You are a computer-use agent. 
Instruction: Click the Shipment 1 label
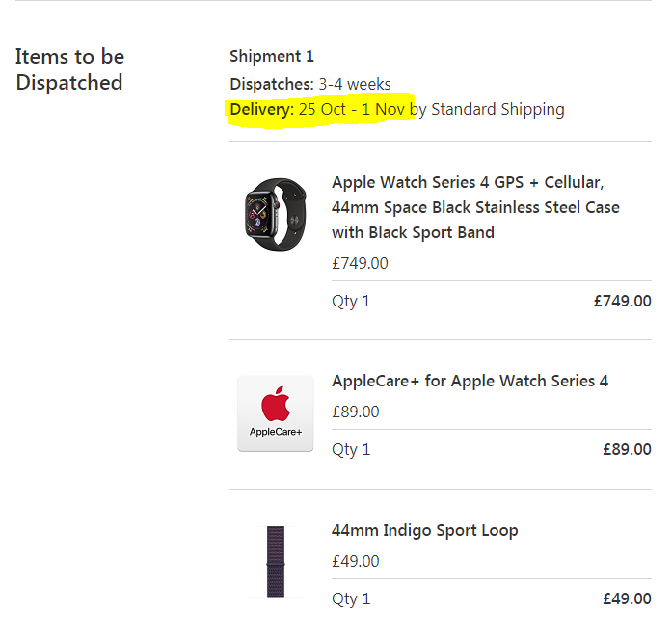pos(272,56)
